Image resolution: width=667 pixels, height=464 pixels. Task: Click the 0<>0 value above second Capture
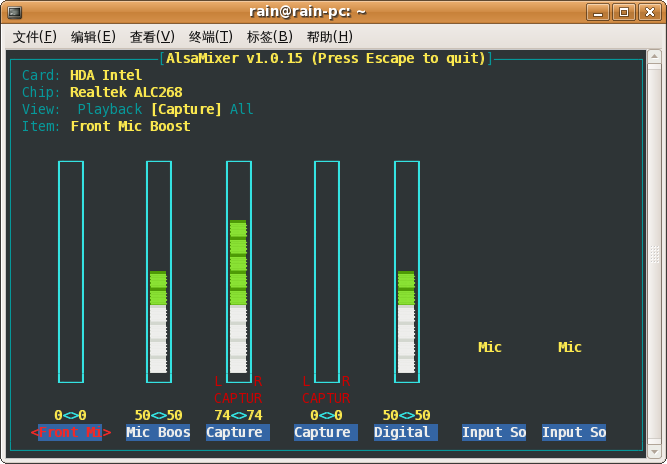326,415
